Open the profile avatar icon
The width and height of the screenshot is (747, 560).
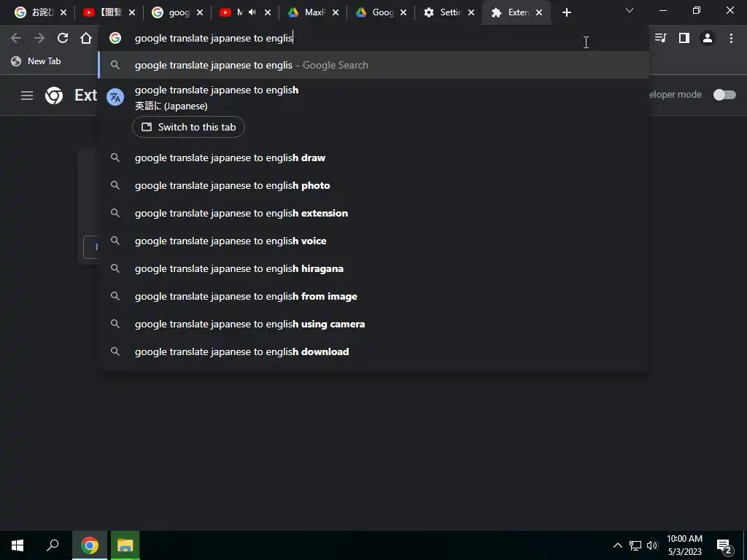click(708, 38)
